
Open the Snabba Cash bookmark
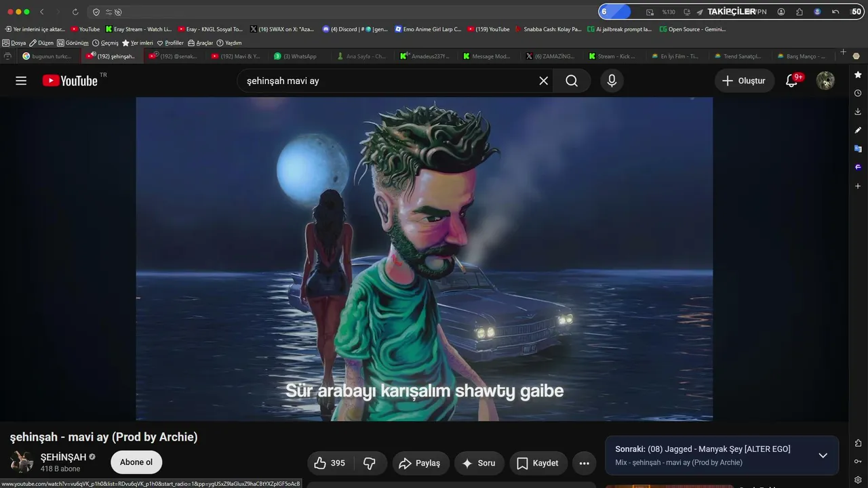pos(549,29)
